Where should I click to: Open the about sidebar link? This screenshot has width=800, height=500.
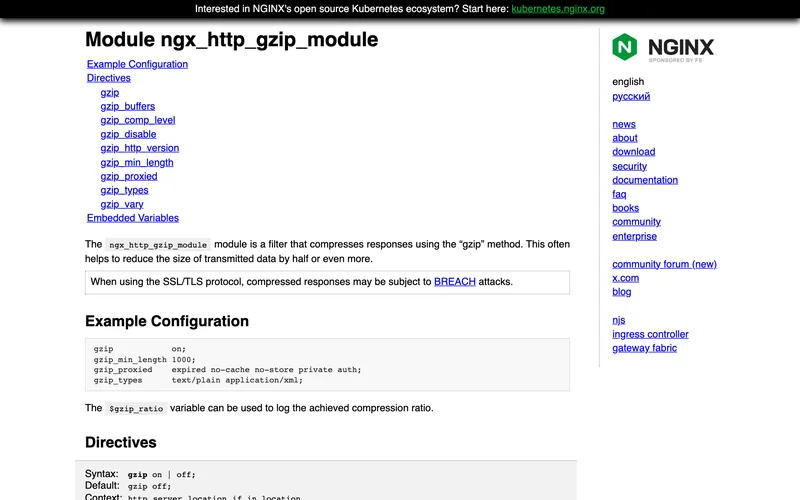[x=625, y=138]
